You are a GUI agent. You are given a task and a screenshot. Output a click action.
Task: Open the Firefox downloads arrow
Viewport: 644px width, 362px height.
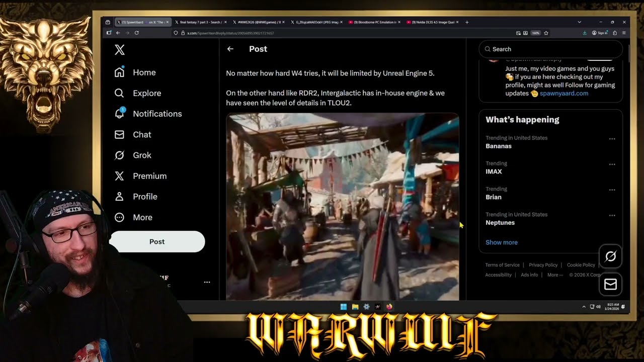pyautogui.click(x=585, y=33)
